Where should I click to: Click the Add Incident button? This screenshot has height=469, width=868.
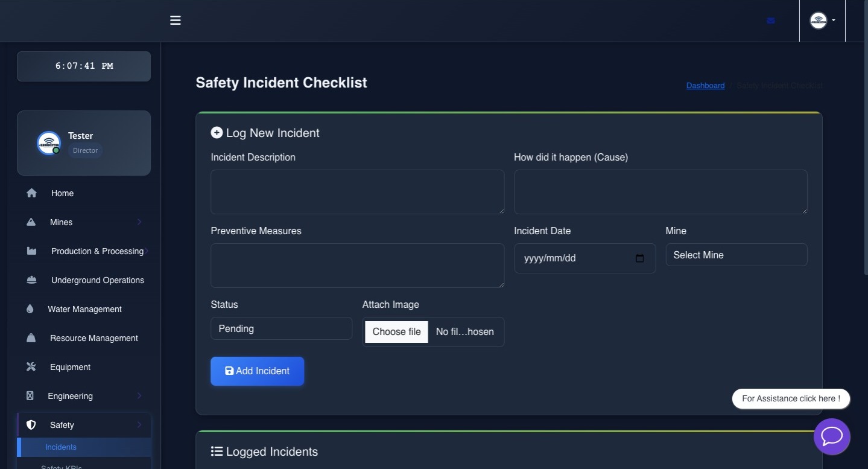coord(257,371)
